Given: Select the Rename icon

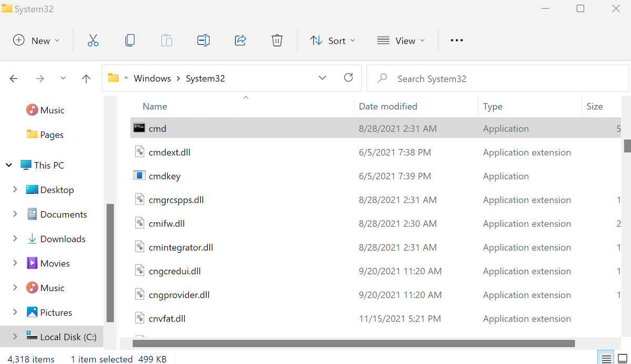Looking at the screenshot, I should tap(203, 40).
